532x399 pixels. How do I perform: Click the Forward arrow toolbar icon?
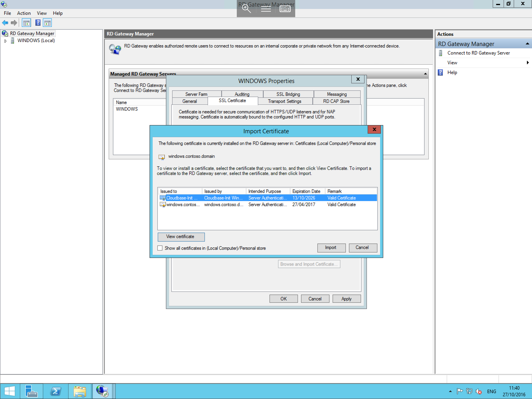pos(14,23)
